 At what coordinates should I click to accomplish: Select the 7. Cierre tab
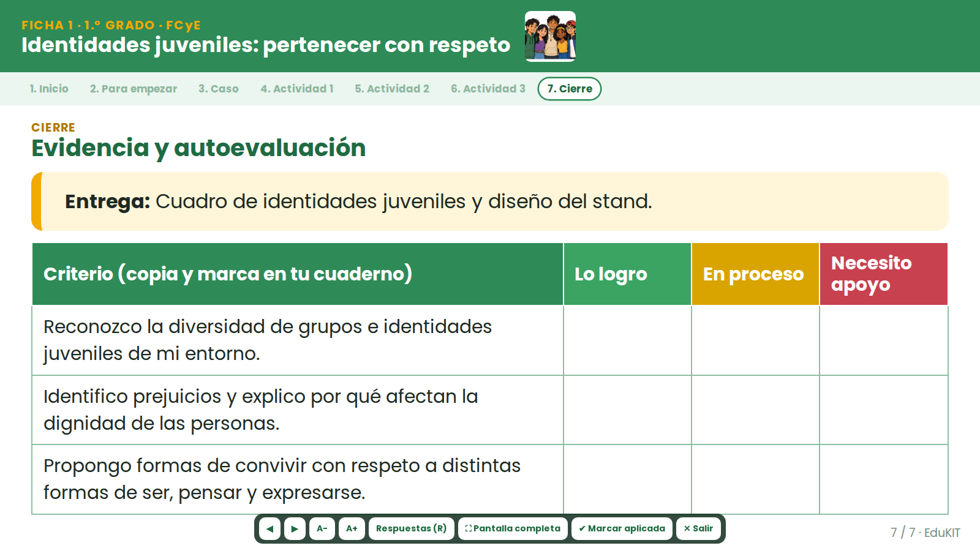[x=570, y=89]
